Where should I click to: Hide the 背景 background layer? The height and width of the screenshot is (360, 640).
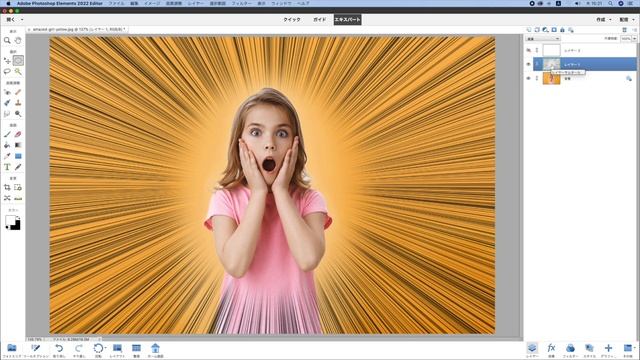coord(529,78)
